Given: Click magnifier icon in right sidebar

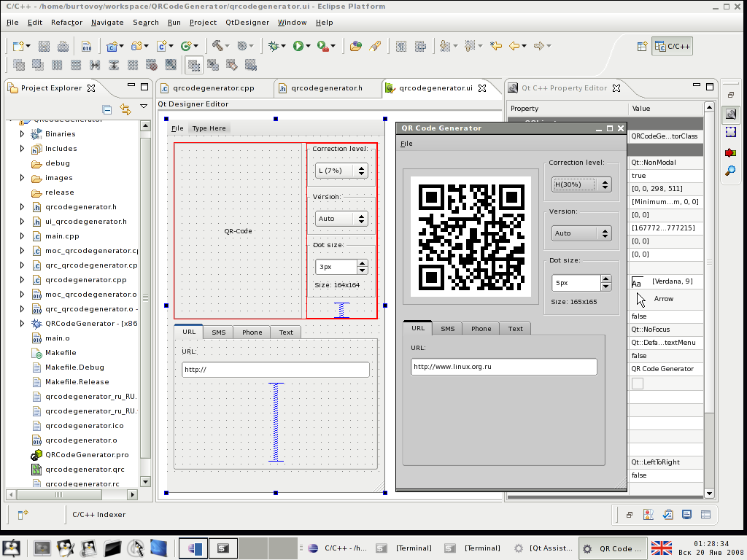Looking at the screenshot, I should pos(730,171).
